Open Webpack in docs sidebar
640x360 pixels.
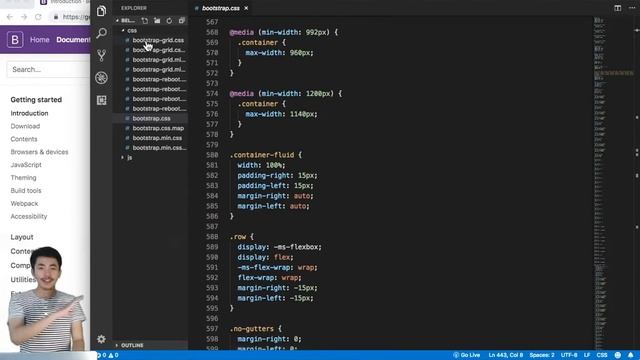click(24, 203)
